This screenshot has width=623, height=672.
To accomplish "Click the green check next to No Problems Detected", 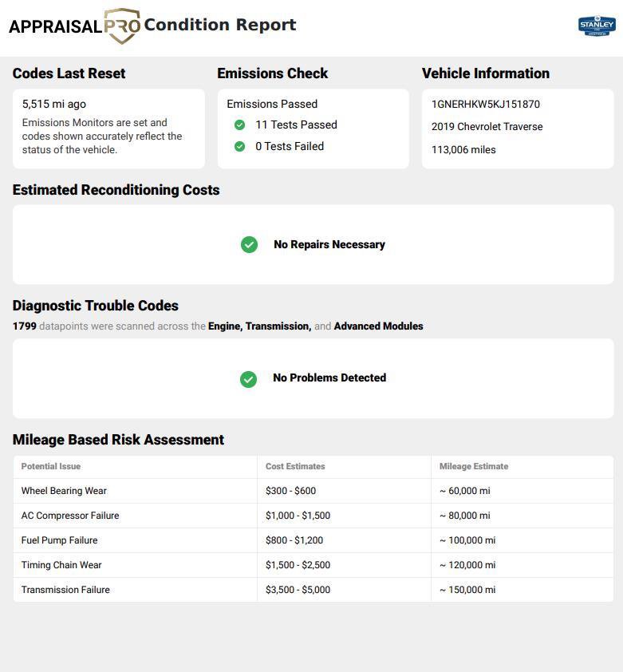I will (x=249, y=379).
